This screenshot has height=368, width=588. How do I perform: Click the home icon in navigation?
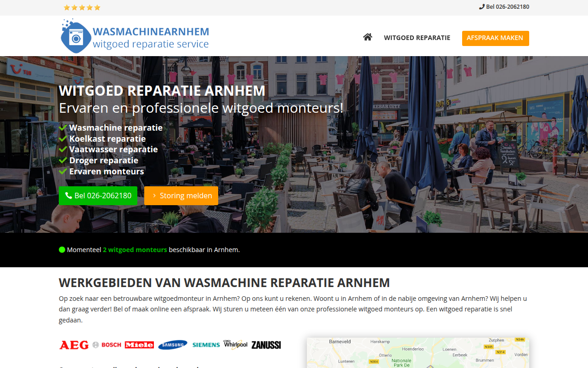367,37
